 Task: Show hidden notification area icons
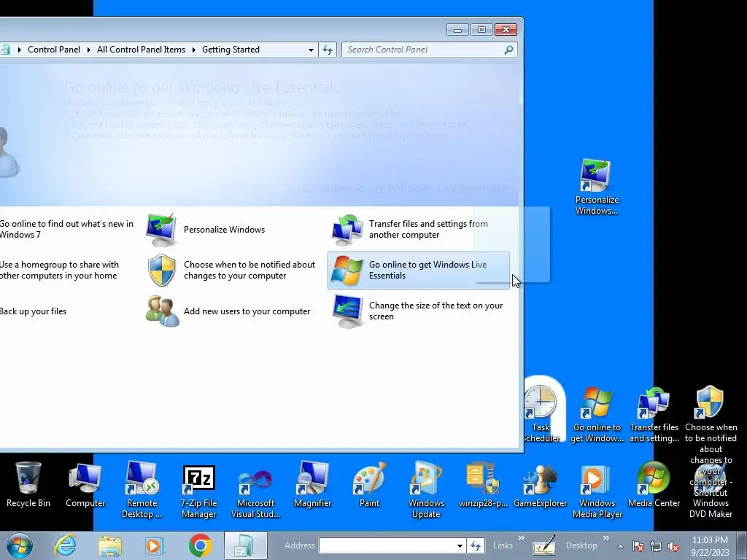620,546
